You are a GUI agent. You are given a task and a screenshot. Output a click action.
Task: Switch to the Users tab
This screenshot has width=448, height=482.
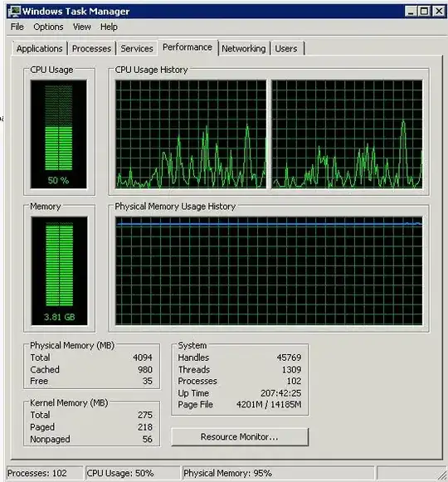pyautogui.click(x=286, y=49)
